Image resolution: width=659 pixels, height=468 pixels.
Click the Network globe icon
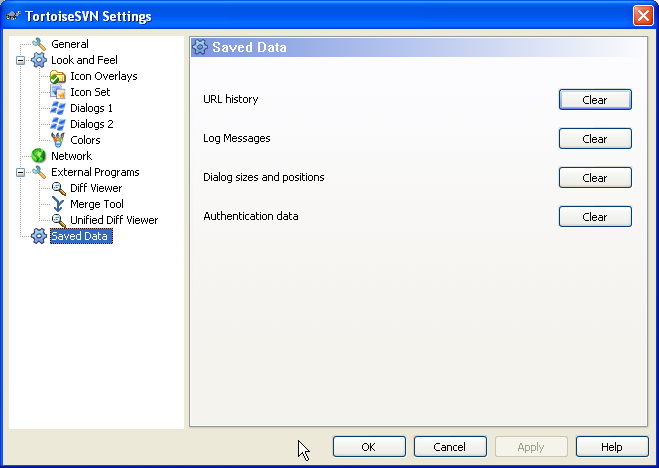[x=39, y=156]
